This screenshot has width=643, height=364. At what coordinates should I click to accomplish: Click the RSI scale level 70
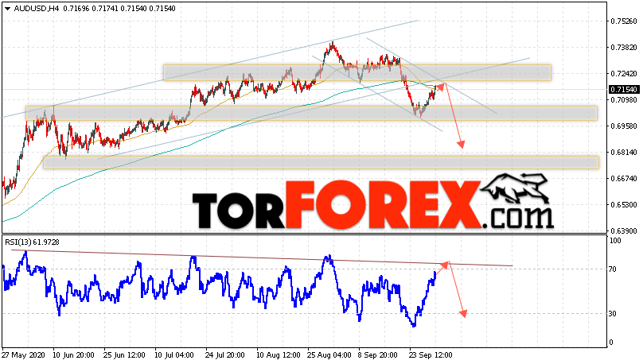pyautogui.click(x=613, y=269)
